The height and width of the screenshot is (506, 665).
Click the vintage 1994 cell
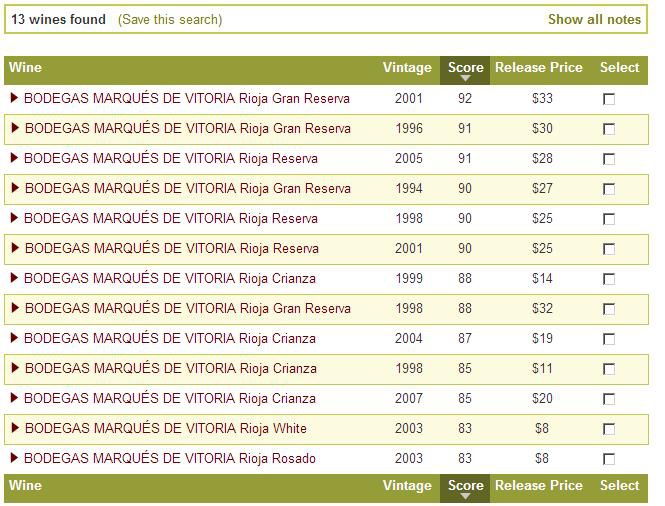(408, 188)
